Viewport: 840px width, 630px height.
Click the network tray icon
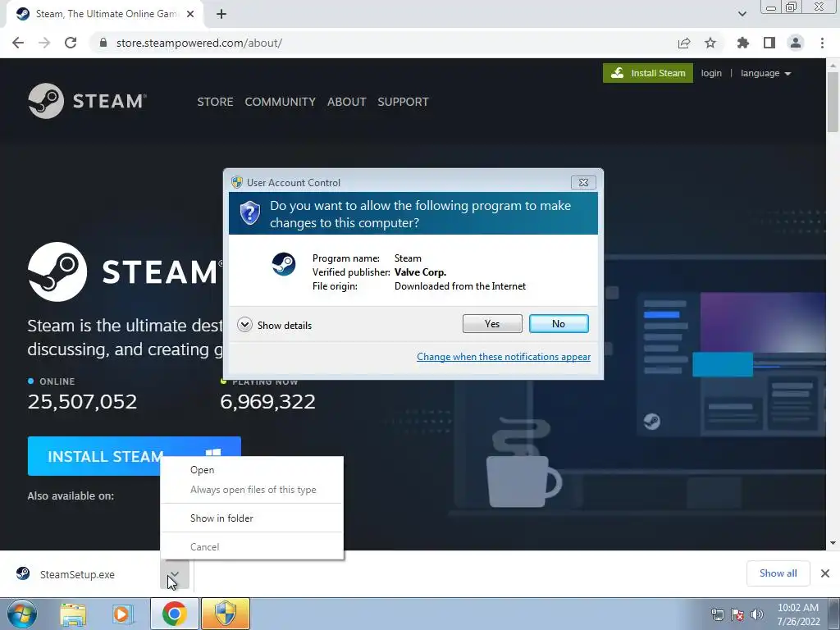coord(718,614)
